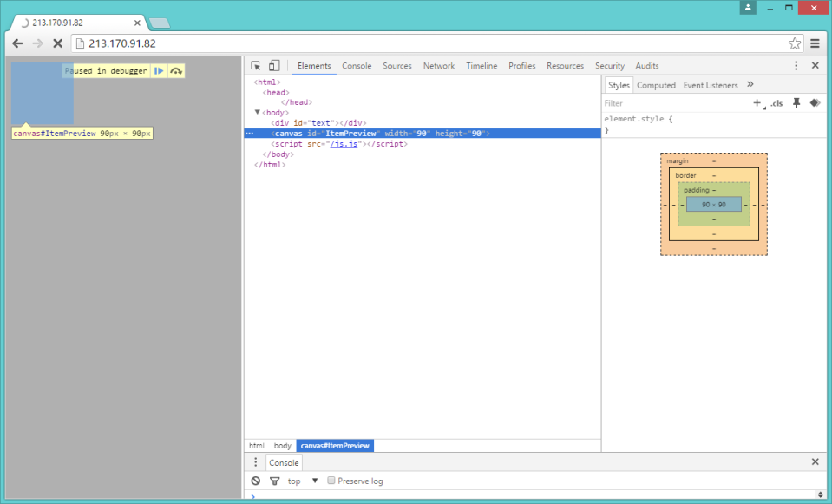Close the DevTools panel
The width and height of the screenshot is (832, 504).
(816, 66)
